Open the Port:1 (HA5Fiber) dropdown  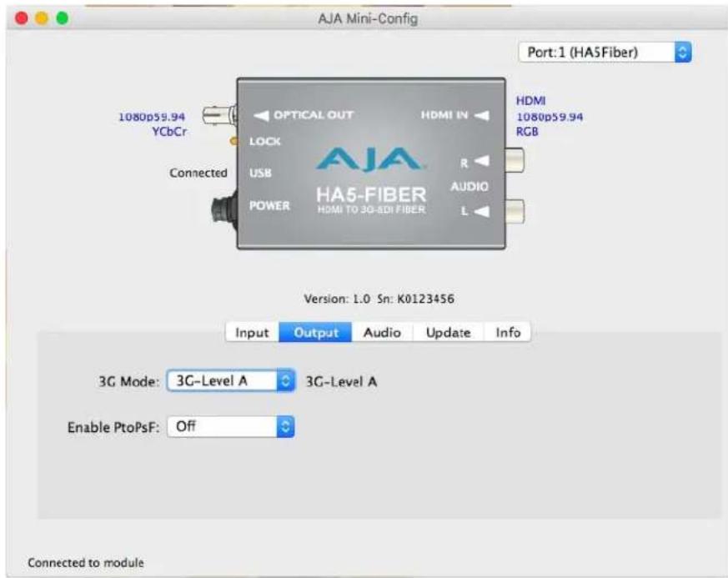pos(605,52)
